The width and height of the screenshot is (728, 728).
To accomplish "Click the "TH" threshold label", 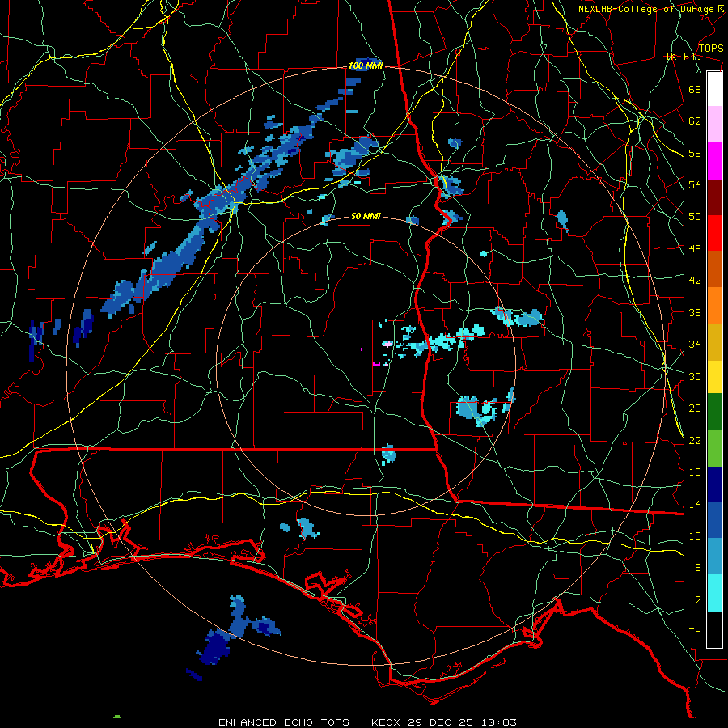I will pyautogui.click(x=695, y=632).
